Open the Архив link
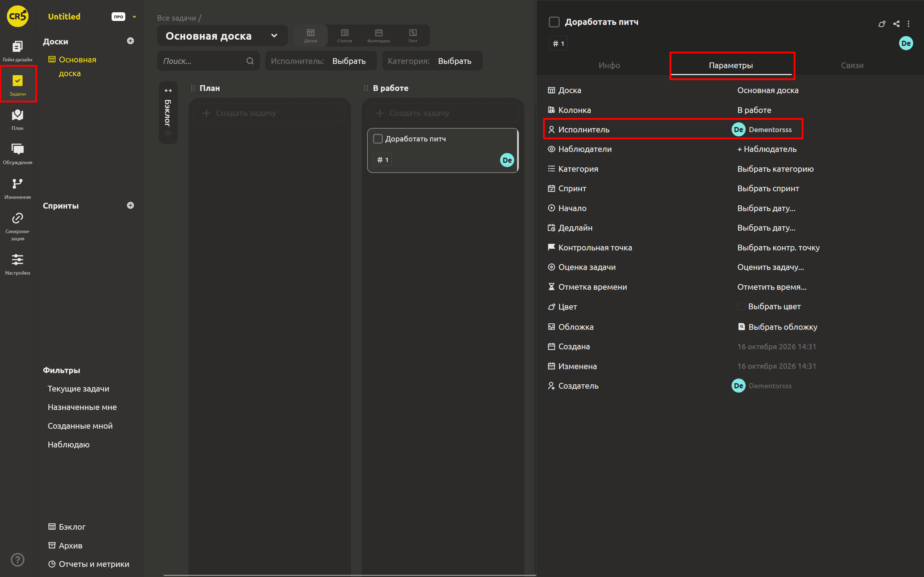This screenshot has height=577, width=924. coord(65,545)
